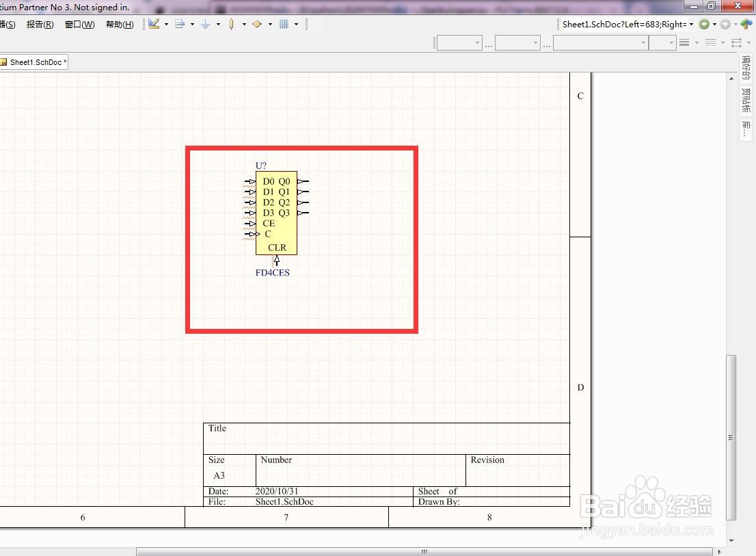Screen dimensions: 756x556
Task: Click the navigation address field Sheet1.SchDoc?Left=683
Action: point(624,24)
